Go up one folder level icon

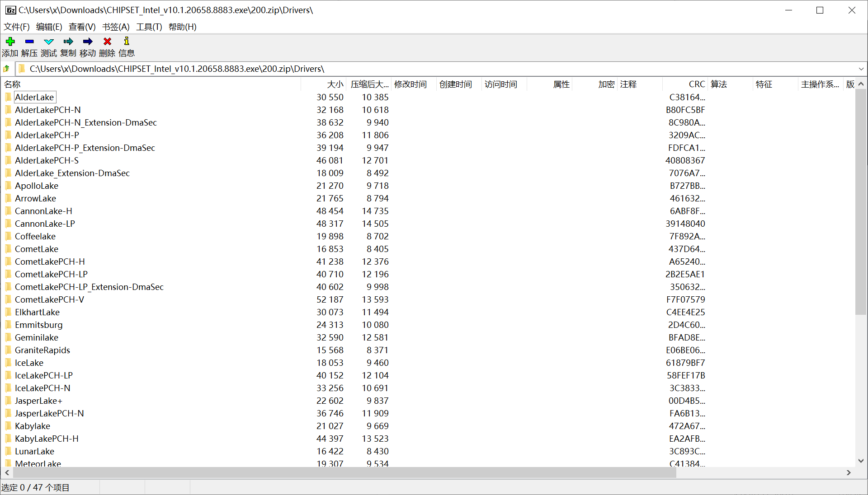point(6,69)
